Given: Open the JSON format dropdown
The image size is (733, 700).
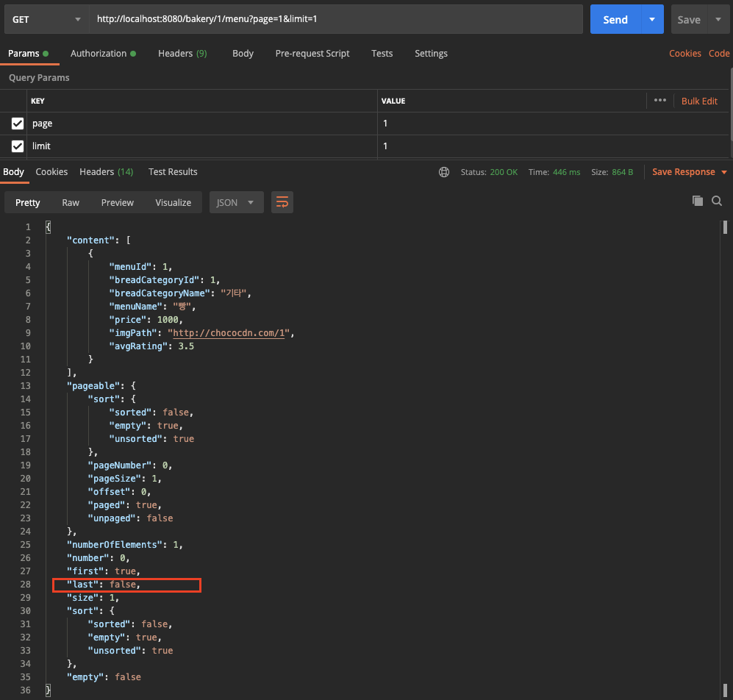Looking at the screenshot, I should (236, 202).
